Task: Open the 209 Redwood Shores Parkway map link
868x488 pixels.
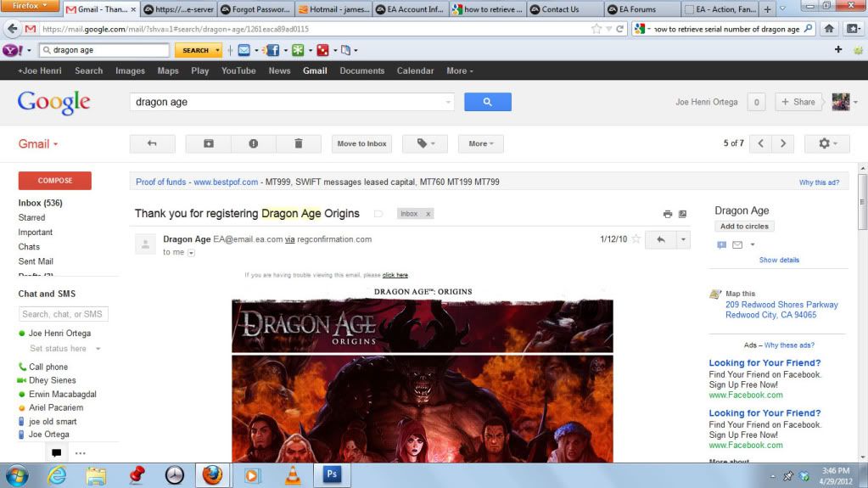Action: click(x=781, y=305)
